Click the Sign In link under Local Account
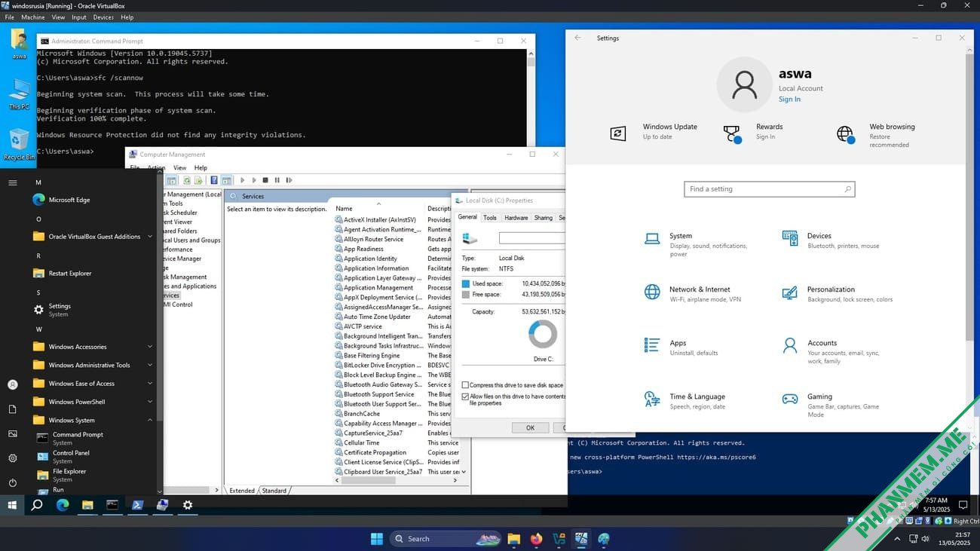The width and height of the screenshot is (980, 551). 789,99
